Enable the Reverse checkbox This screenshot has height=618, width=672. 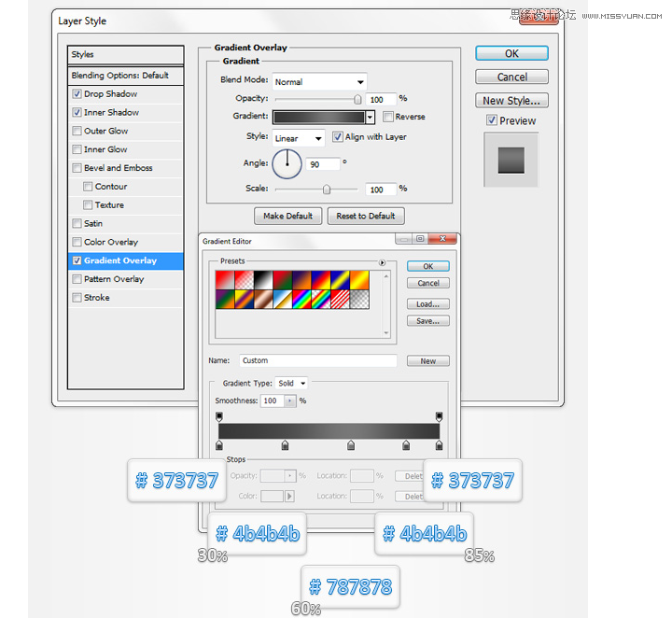[388, 116]
